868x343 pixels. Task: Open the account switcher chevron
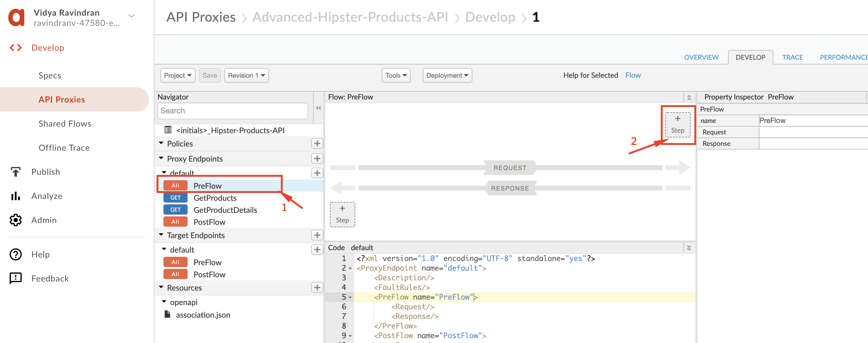click(x=132, y=16)
